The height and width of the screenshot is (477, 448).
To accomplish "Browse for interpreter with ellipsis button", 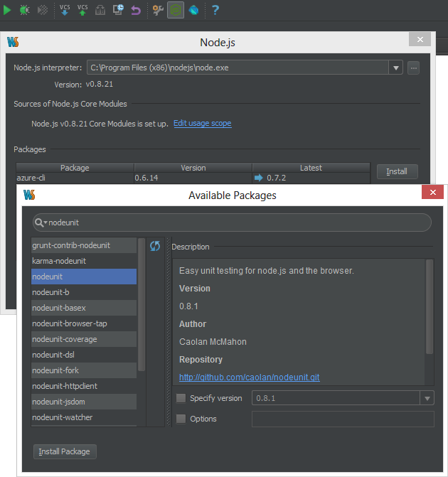I will point(414,68).
